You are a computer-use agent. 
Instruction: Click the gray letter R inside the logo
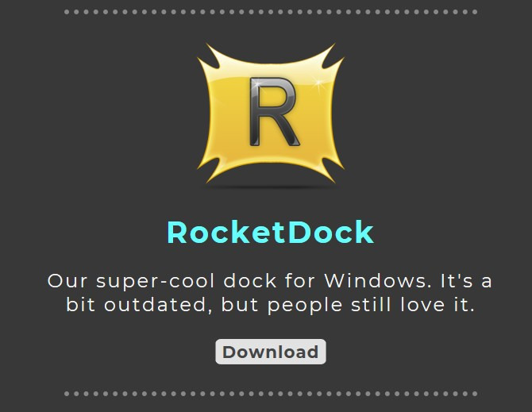pos(274,112)
